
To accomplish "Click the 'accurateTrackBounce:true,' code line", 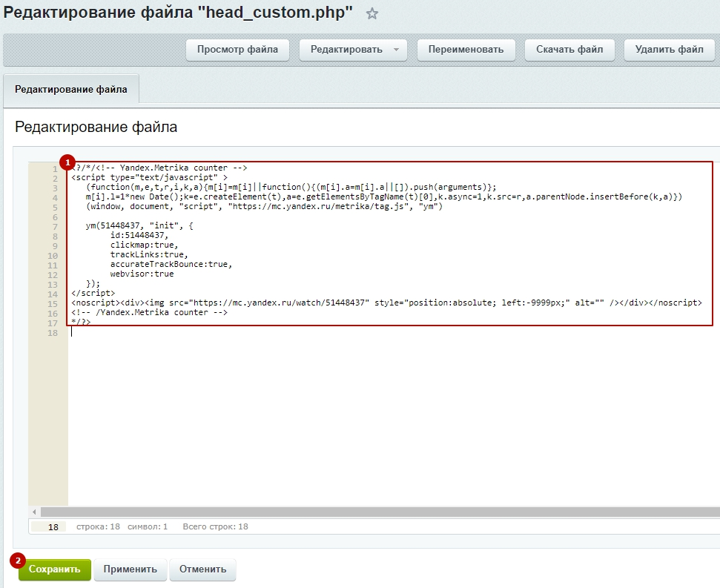I will click(x=171, y=264).
